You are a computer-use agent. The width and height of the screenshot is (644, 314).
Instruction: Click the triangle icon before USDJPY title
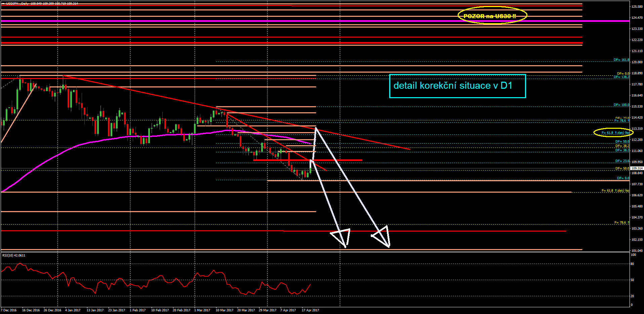pos(3,3)
